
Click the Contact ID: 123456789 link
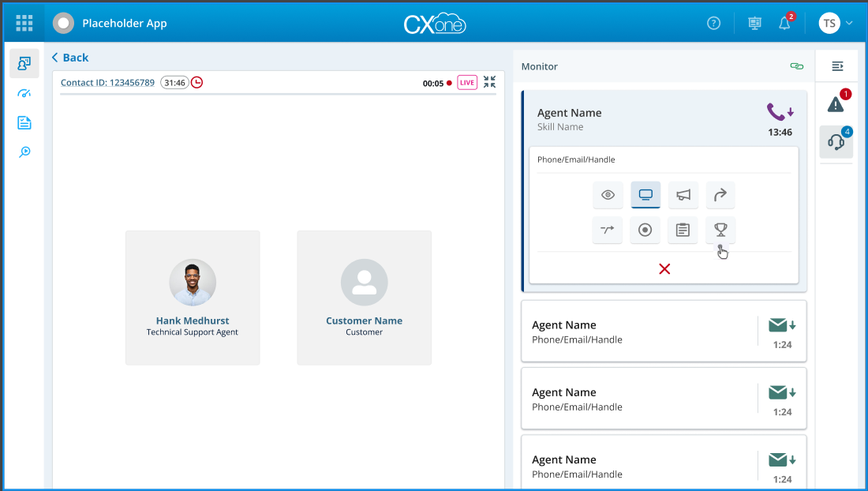[107, 83]
